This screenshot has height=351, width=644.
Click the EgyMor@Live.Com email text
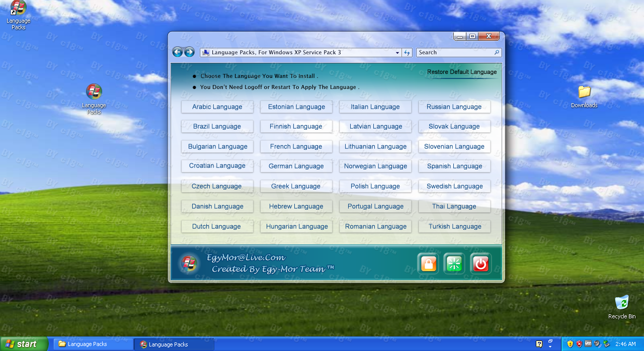coord(246,257)
